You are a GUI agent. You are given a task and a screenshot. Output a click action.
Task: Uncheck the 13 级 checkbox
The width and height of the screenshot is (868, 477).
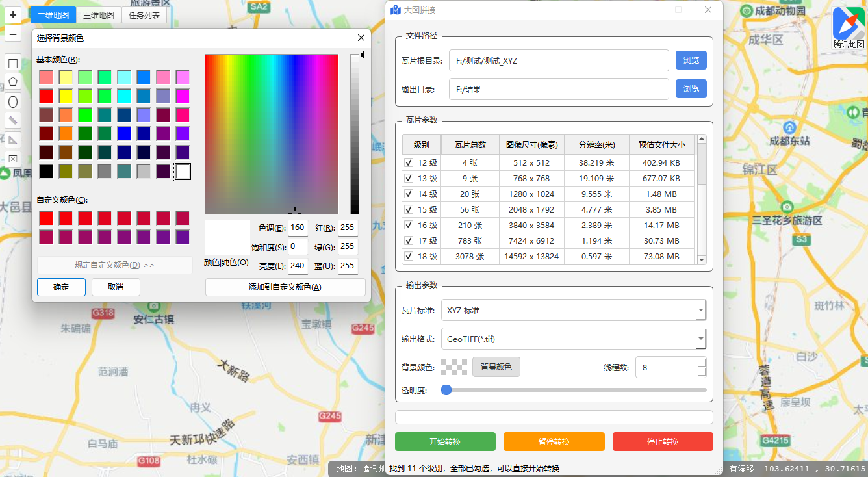tap(409, 178)
